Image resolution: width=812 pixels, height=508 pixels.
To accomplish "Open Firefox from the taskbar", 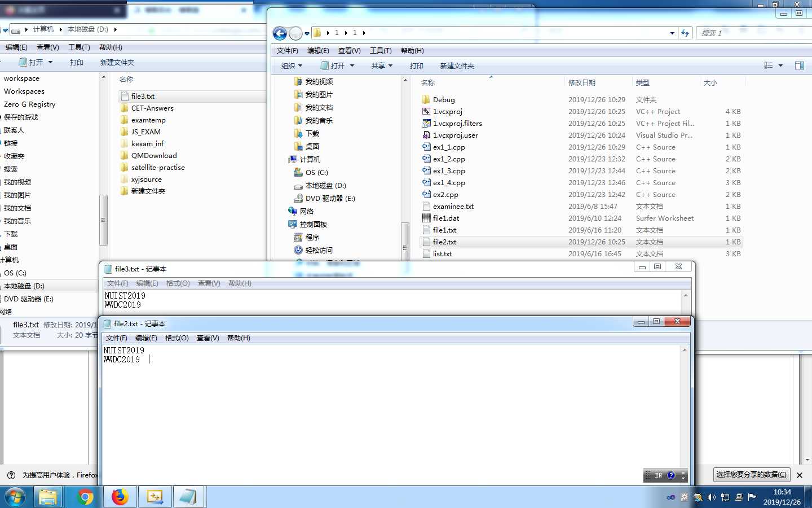I will [x=120, y=497].
